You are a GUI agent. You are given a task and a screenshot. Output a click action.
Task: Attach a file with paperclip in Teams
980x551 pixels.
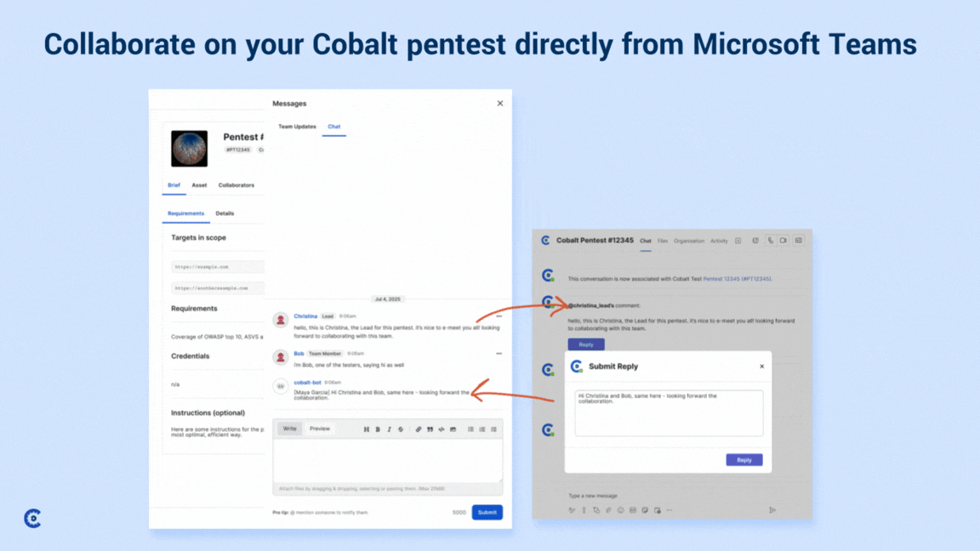pos(608,510)
